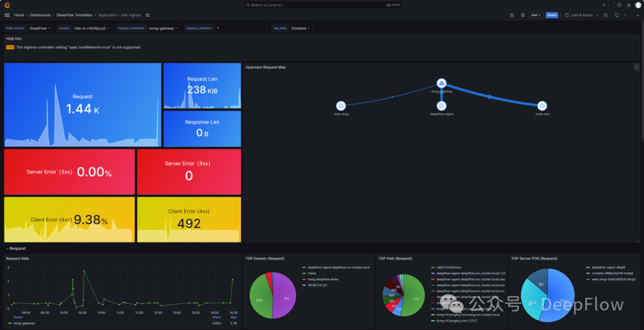
Task: Star this dashboard as favorite
Action: click(x=148, y=15)
